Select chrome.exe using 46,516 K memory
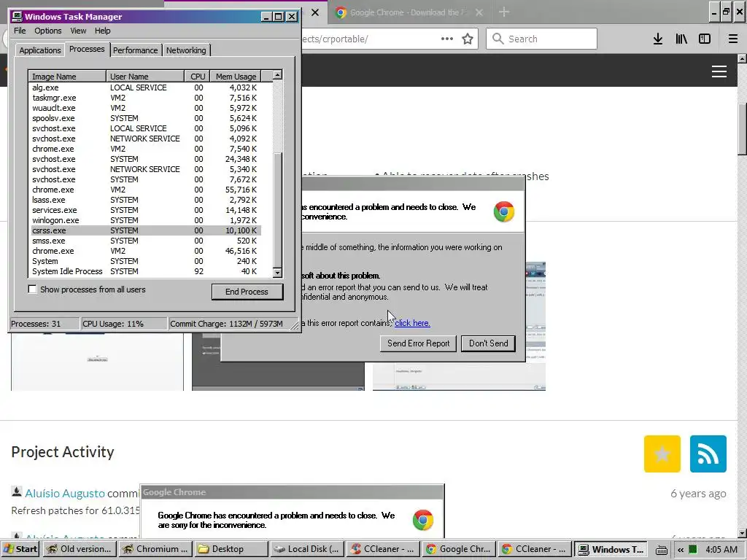The height and width of the screenshot is (560, 747). pyautogui.click(x=145, y=251)
